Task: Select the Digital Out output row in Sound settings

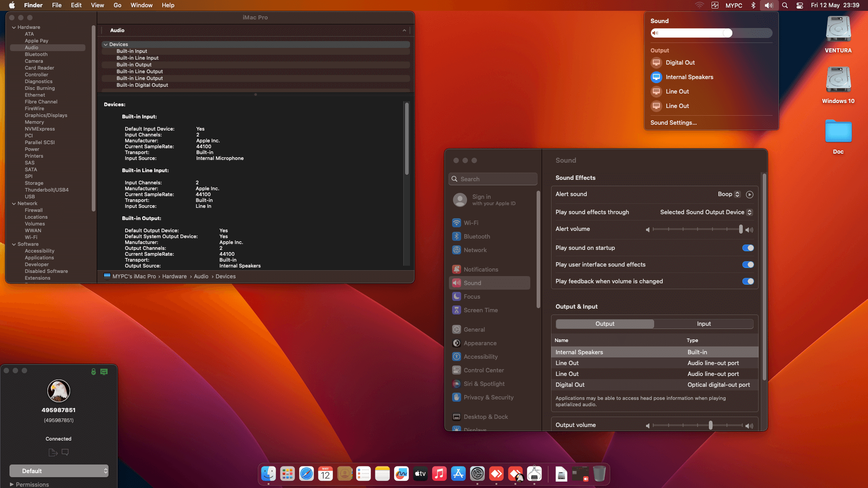Action: coord(655,385)
